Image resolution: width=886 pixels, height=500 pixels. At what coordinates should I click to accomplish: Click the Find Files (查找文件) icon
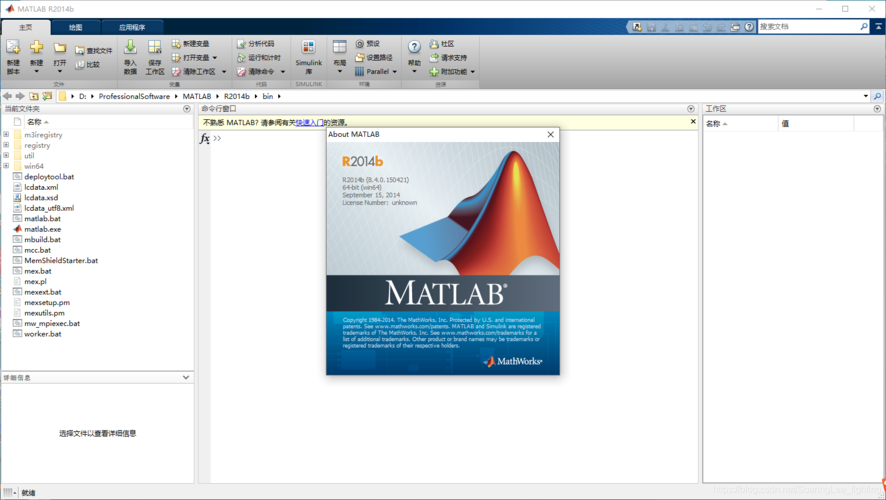click(80, 50)
